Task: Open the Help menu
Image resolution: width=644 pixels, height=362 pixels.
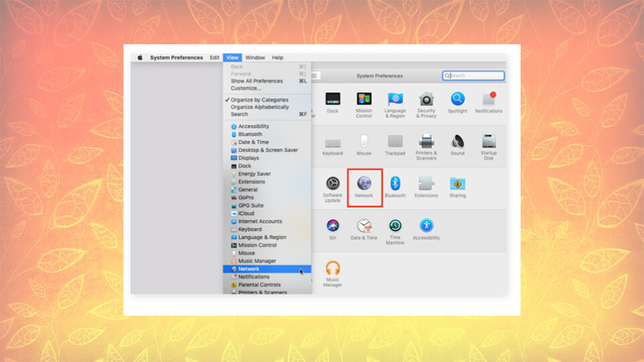Action: tap(278, 58)
